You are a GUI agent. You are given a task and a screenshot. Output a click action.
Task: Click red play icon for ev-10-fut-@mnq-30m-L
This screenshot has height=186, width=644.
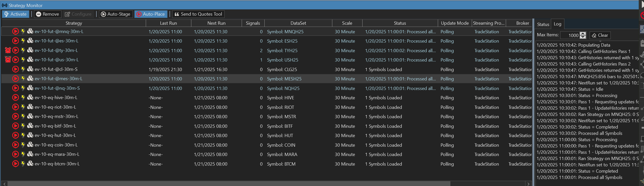(x=15, y=32)
